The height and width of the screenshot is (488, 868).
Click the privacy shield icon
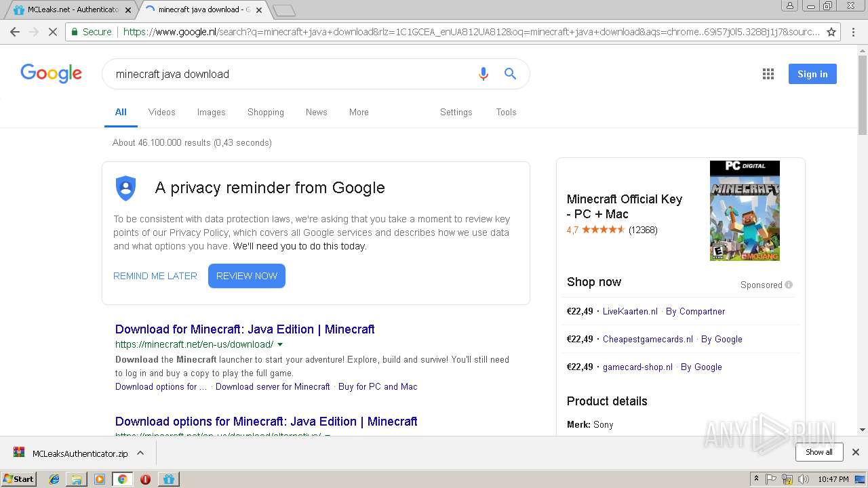click(126, 188)
